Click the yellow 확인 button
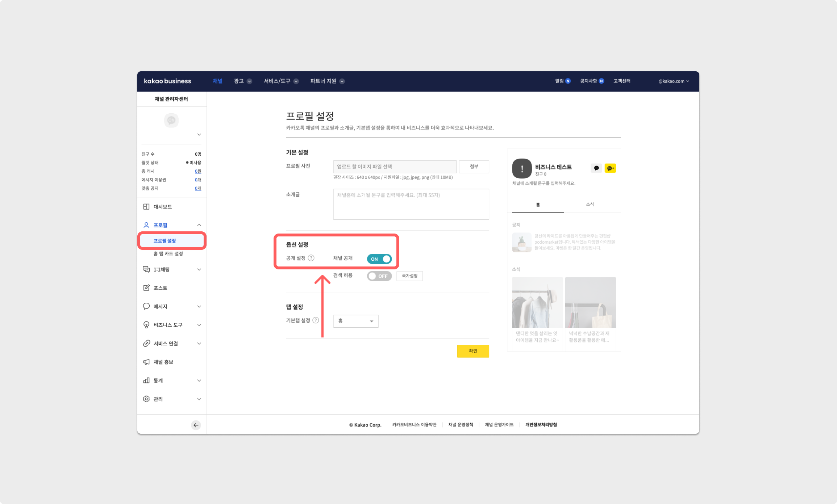This screenshot has width=837, height=504. [x=473, y=351]
